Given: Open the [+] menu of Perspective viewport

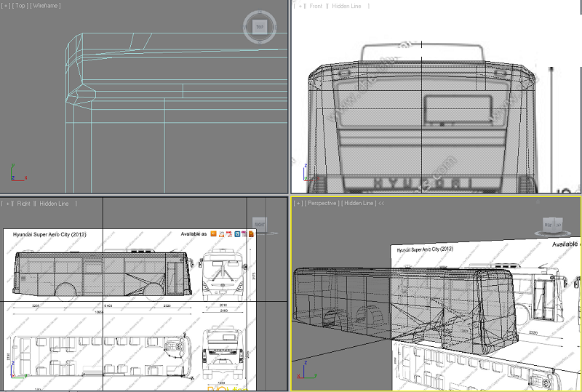Looking at the screenshot, I should [x=298, y=203].
